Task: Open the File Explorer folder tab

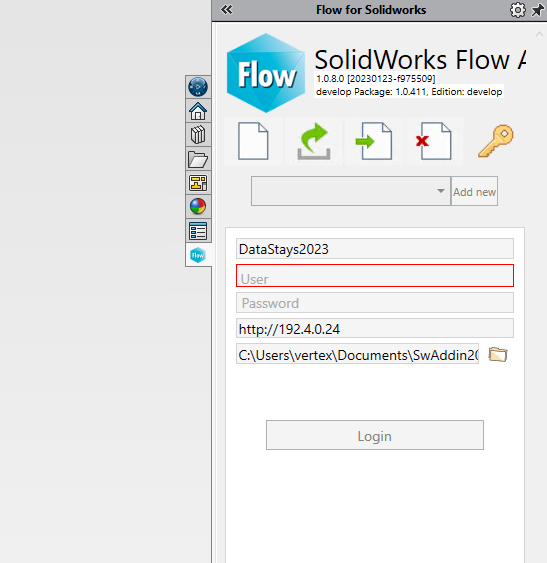Action: point(198,159)
